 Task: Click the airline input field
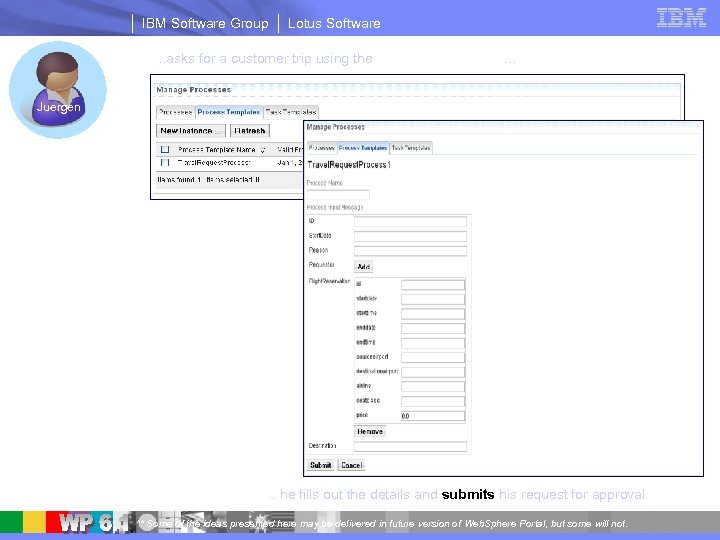point(433,387)
